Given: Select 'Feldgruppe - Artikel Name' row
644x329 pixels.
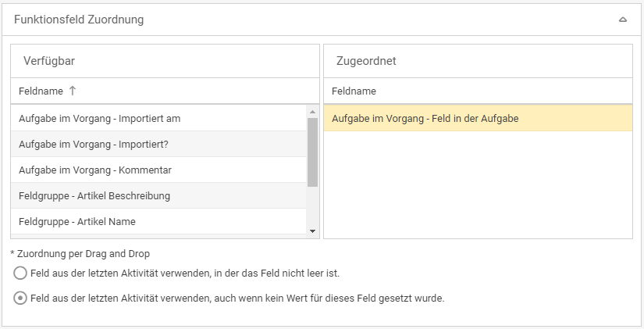Looking at the screenshot, I should (x=76, y=222).
